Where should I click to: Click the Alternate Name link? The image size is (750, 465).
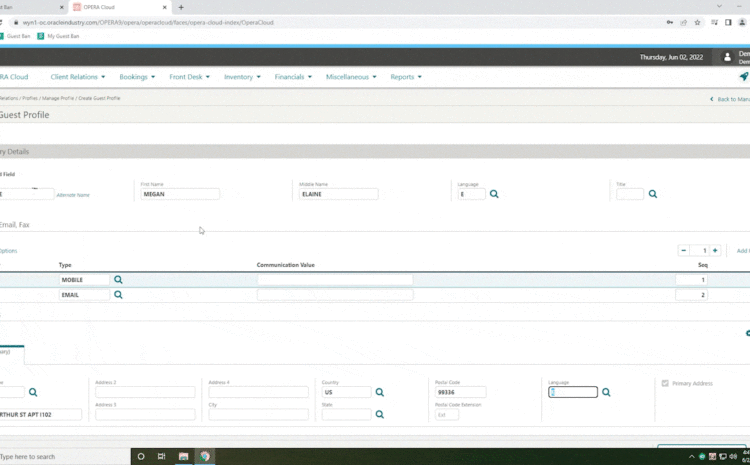(x=73, y=195)
